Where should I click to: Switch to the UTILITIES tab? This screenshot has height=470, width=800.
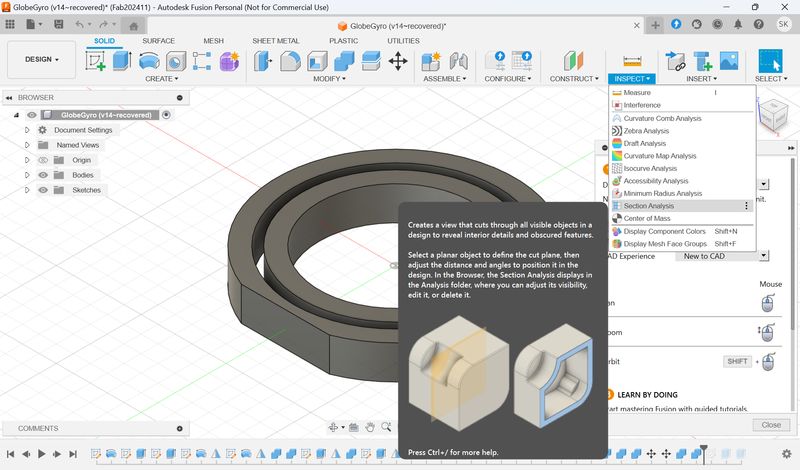coord(403,41)
